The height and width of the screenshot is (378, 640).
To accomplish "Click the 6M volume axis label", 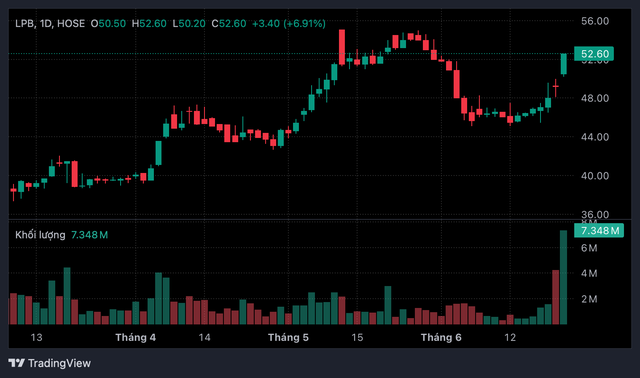I will tap(589, 248).
